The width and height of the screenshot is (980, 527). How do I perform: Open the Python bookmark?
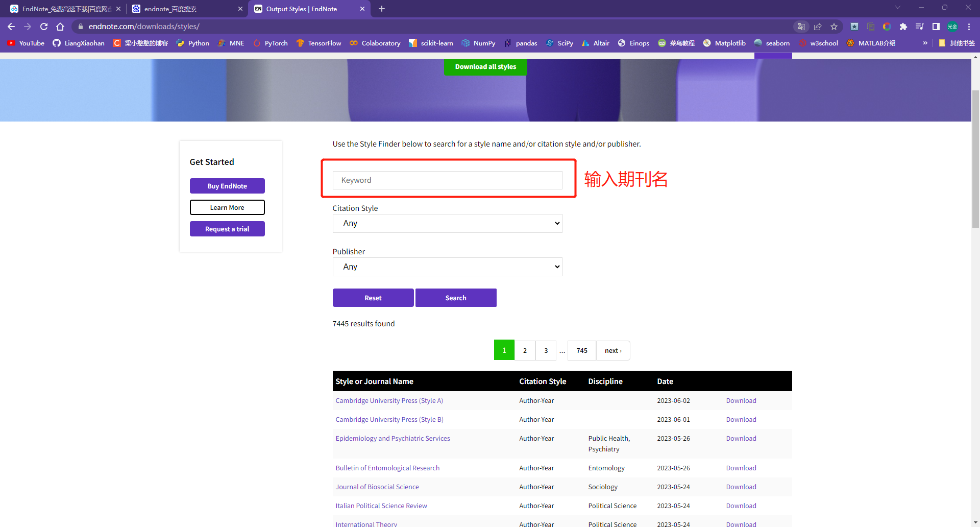click(193, 43)
